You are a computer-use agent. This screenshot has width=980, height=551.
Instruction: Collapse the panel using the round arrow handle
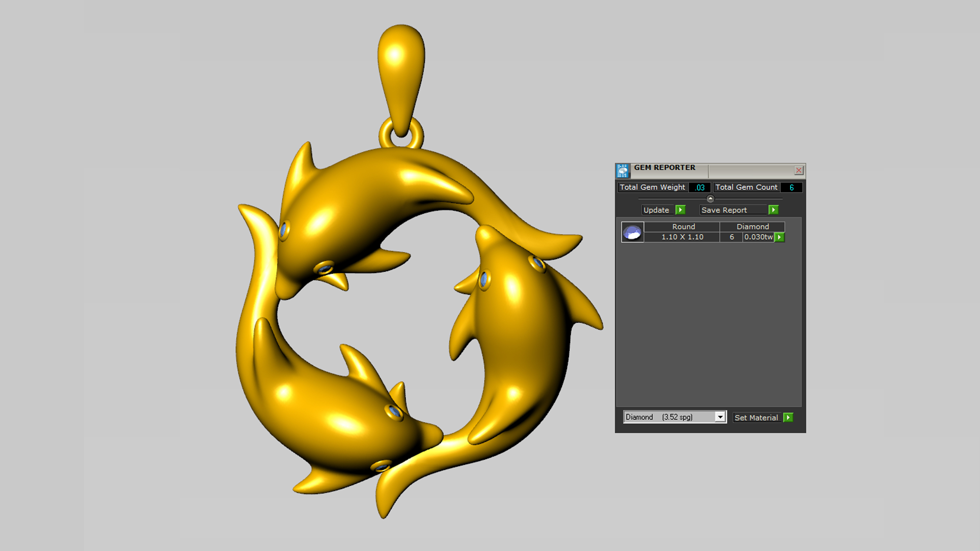[710, 199]
